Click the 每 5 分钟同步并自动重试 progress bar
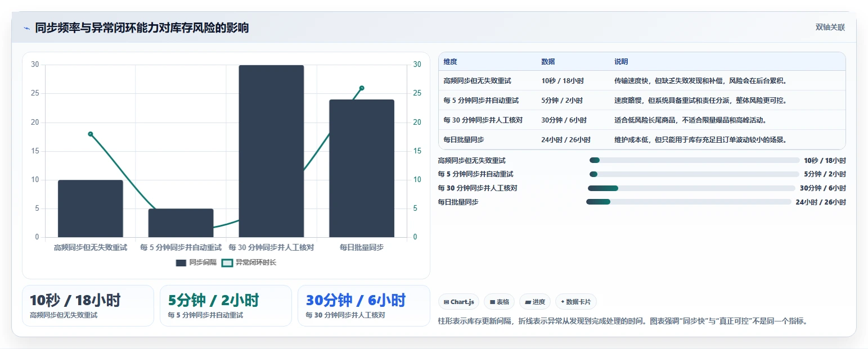 coord(694,174)
